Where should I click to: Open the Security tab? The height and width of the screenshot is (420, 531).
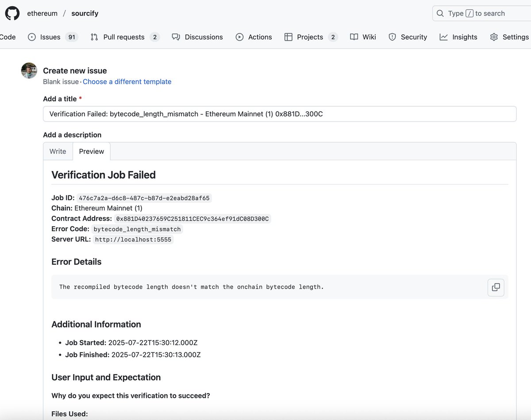tap(408, 37)
